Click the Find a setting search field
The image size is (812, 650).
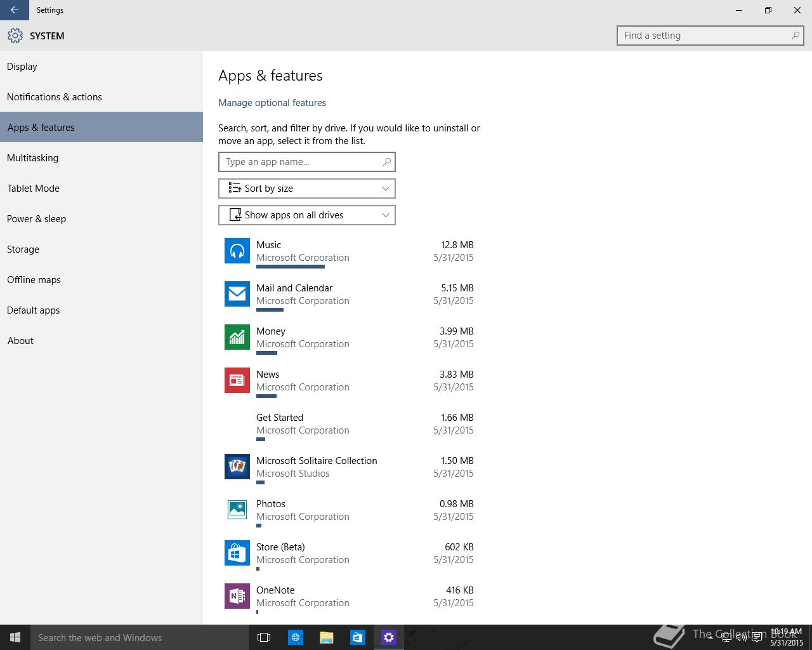tap(710, 36)
